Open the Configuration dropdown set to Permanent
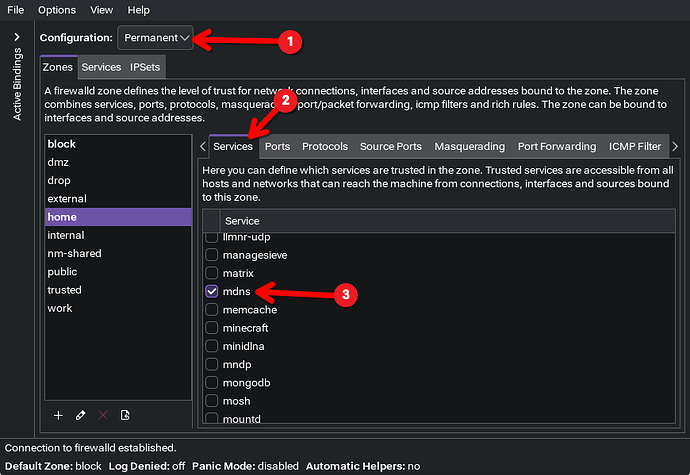The width and height of the screenshot is (690, 475). tap(156, 38)
